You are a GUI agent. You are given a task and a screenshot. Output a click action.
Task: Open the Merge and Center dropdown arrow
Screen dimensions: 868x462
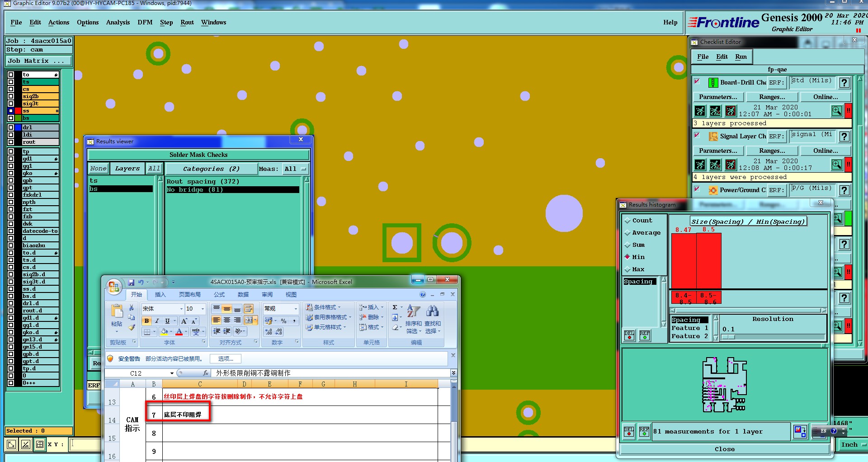tap(255, 320)
